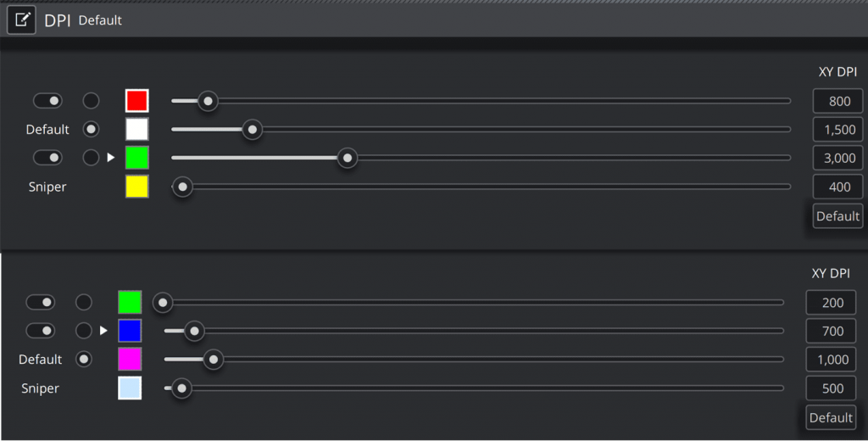Toggle the 3,000 DPI stage switch
Image resolution: width=868 pixels, height=441 pixels.
[47, 158]
